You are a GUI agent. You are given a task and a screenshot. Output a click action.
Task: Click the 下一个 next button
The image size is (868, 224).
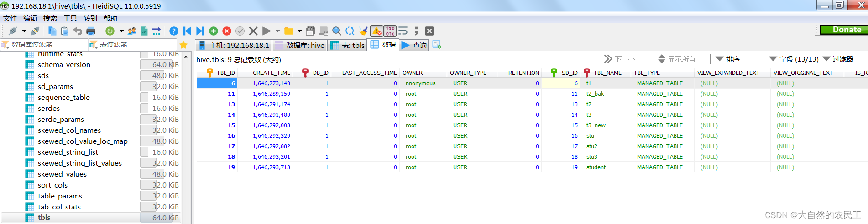[x=619, y=59]
